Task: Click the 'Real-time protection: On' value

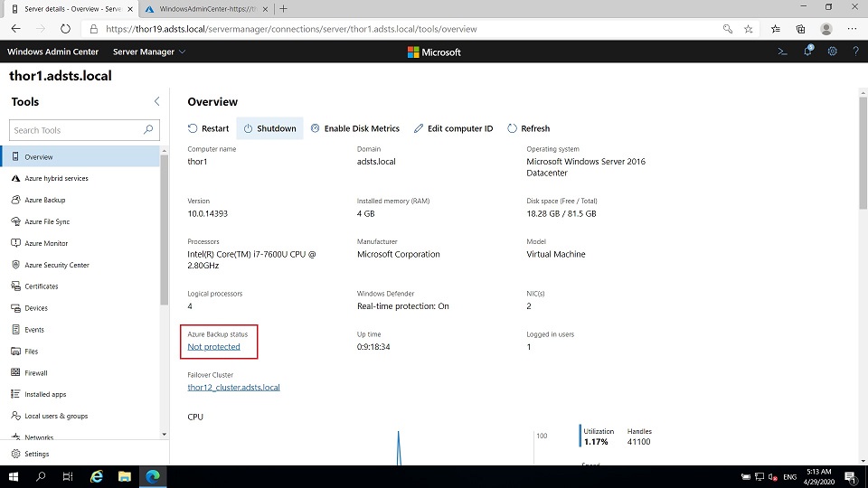Action: pos(403,306)
